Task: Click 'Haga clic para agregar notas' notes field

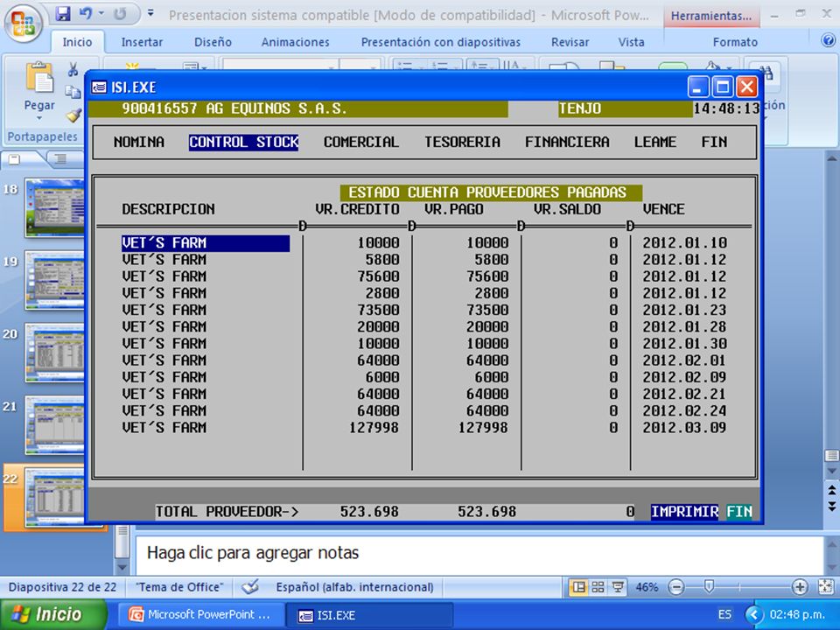Action: [479, 554]
